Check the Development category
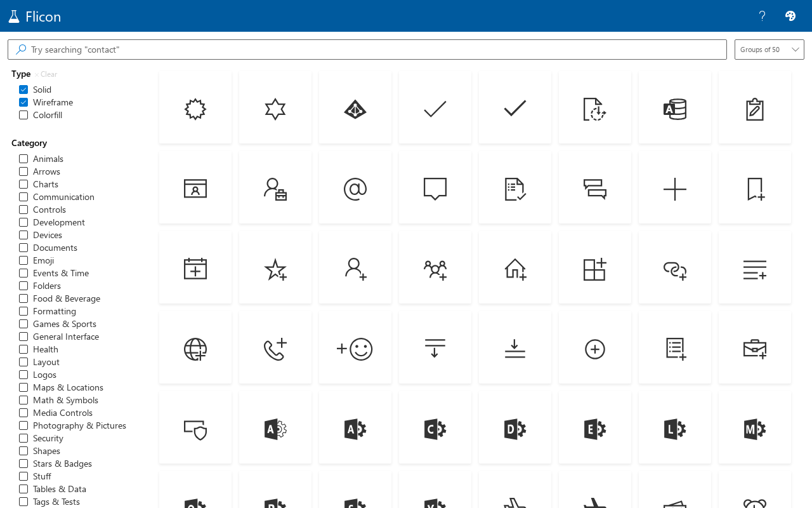Image resolution: width=812 pixels, height=508 pixels. pos(23,222)
